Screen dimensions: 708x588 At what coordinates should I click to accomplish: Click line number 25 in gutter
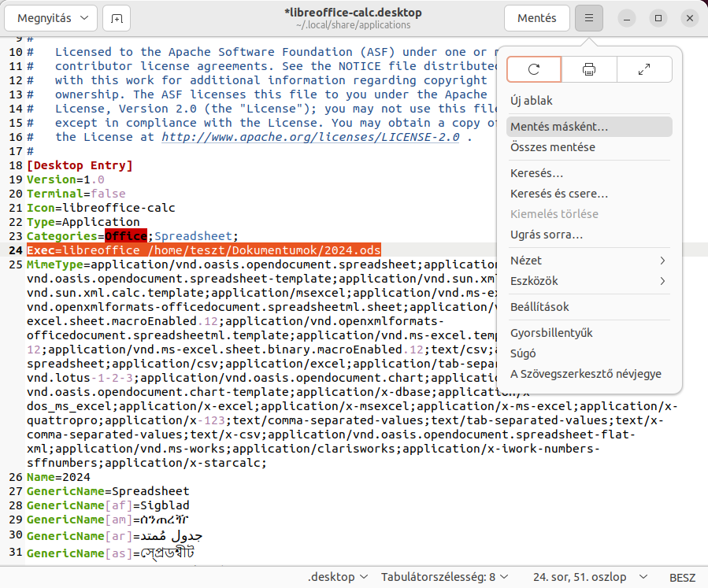coord(15,264)
